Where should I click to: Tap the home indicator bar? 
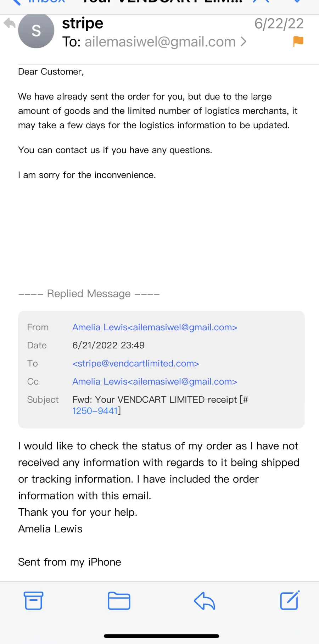[x=161, y=636]
